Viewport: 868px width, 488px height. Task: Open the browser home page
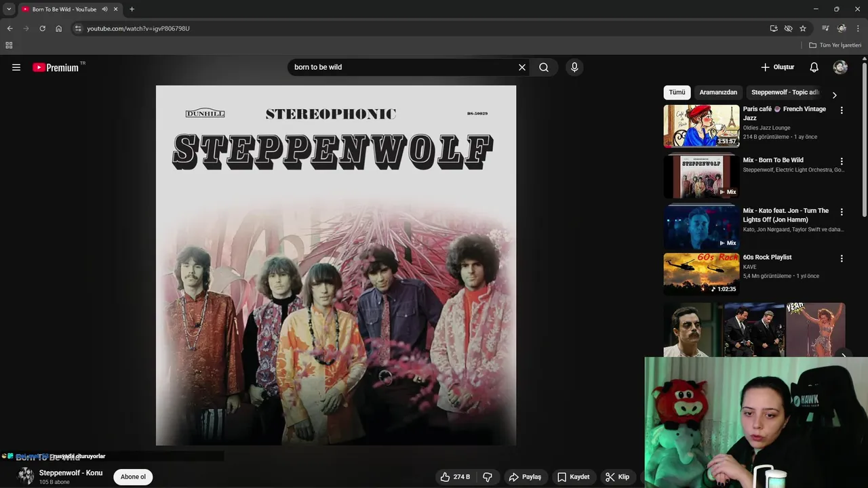click(58, 28)
